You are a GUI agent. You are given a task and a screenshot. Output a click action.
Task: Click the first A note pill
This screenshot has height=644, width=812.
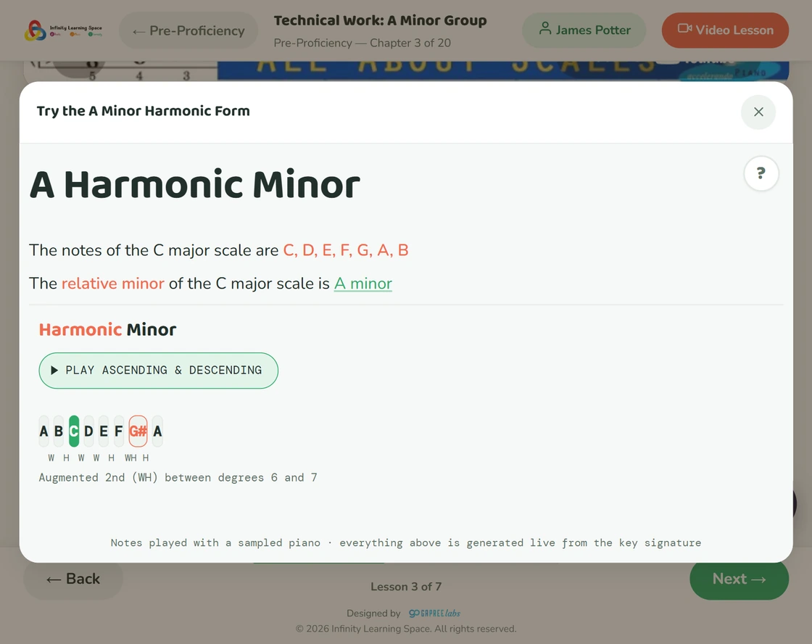click(44, 431)
